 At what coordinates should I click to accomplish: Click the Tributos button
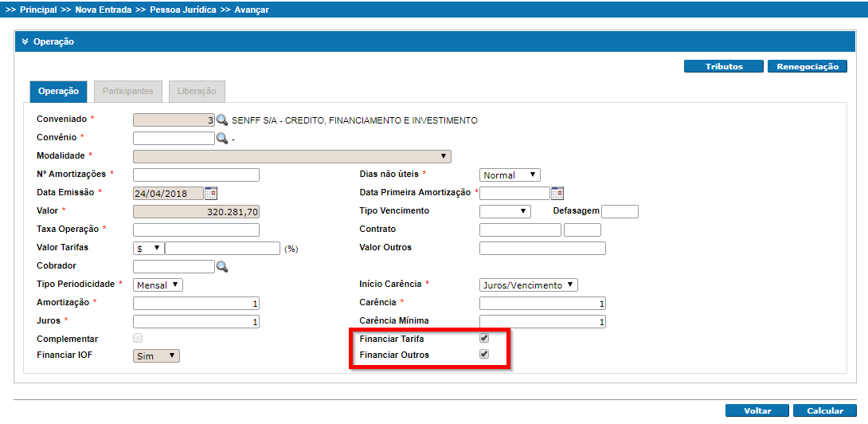[x=724, y=66]
